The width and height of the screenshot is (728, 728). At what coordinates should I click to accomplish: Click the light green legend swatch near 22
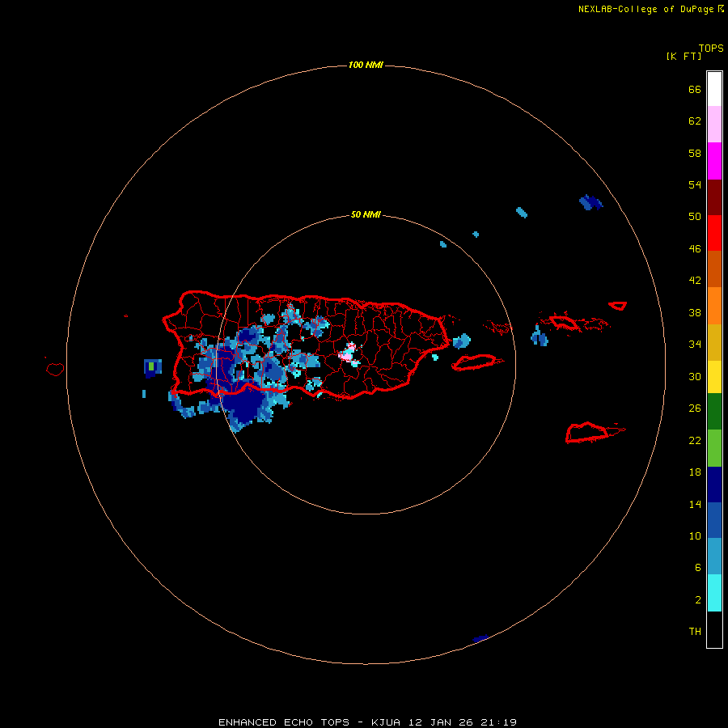click(714, 448)
